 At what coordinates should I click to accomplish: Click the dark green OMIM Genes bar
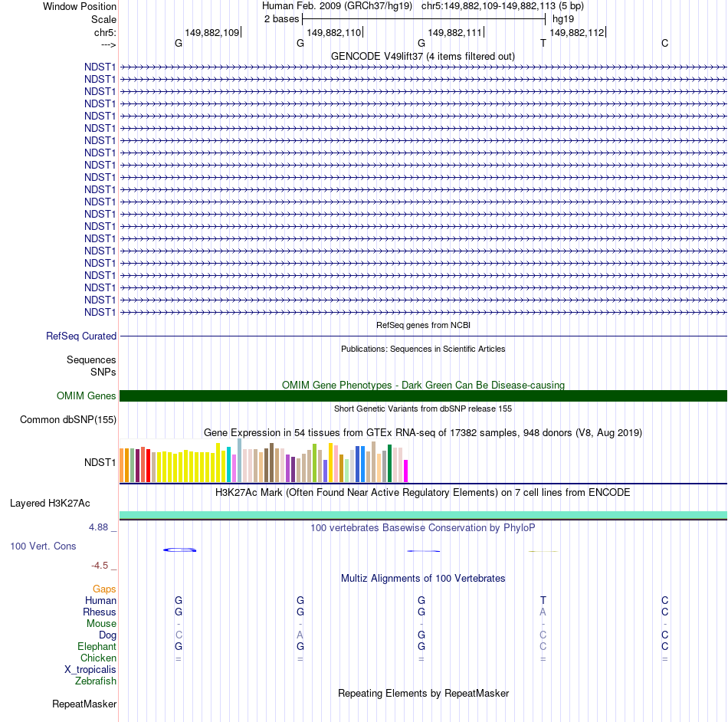(x=424, y=395)
